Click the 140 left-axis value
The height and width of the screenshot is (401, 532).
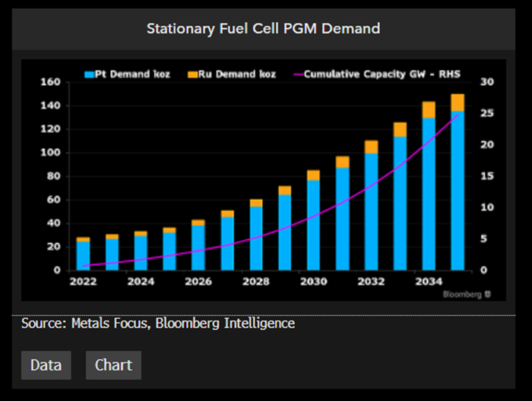pos(51,106)
